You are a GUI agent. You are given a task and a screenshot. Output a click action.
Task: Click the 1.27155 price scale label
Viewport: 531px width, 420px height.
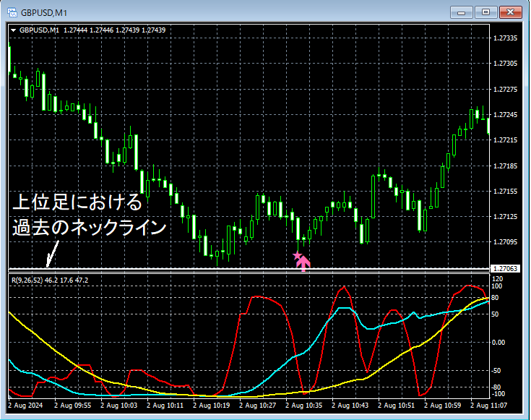[506, 192]
